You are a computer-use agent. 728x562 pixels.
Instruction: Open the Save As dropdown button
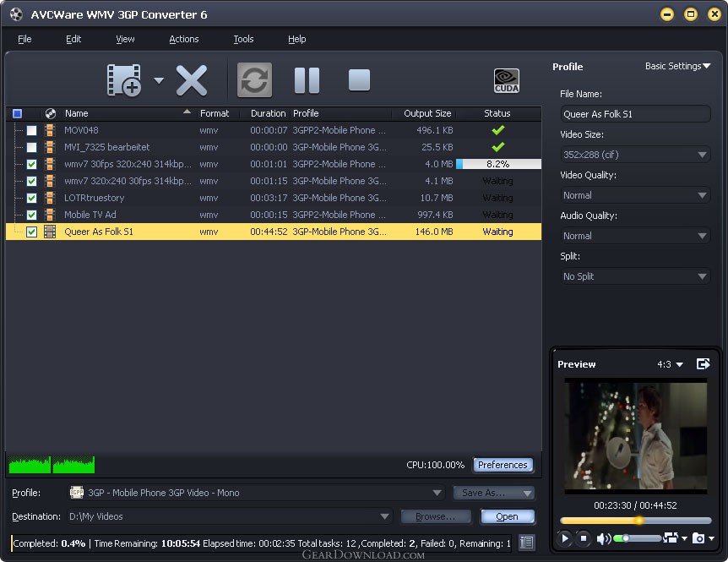tap(494, 493)
